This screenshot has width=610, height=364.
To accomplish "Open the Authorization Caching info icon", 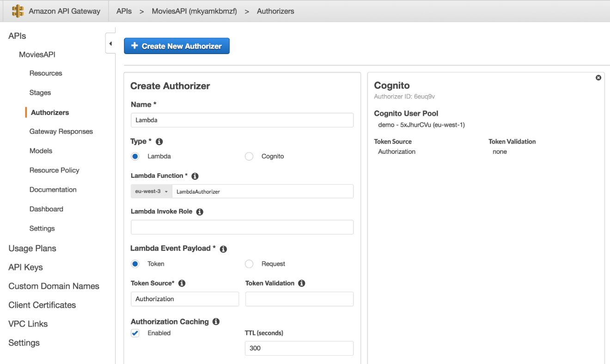I will [x=216, y=322].
